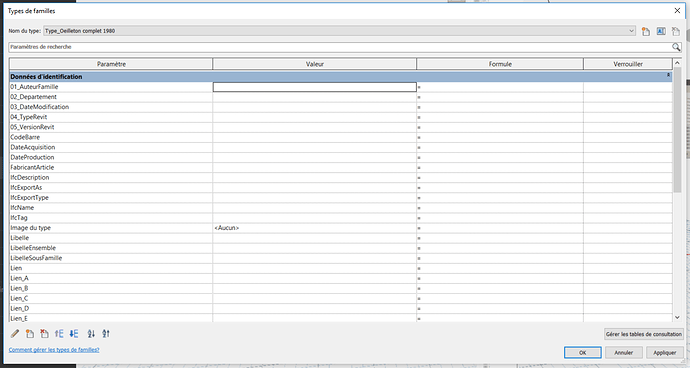Click the delete parameter icon
Image resolution: width=690 pixels, height=368 pixels.
point(44,334)
